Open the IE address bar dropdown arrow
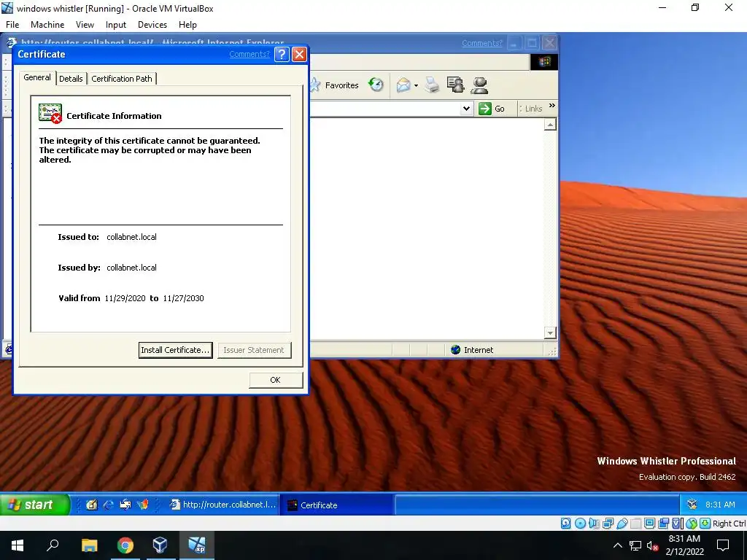This screenshot has width=747, height=560. pyautogui.click(x=466, y=109)
